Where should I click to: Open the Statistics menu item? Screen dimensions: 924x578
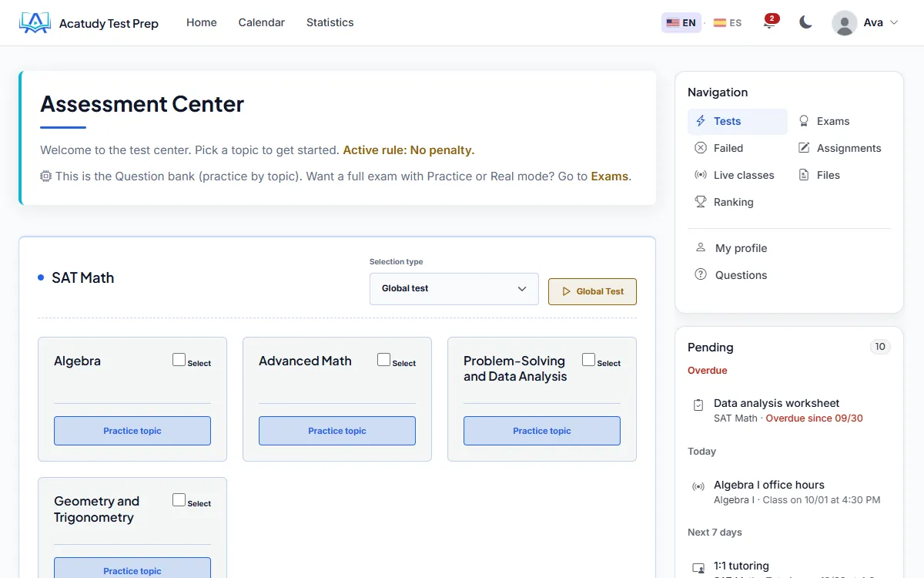coord(330,22)
